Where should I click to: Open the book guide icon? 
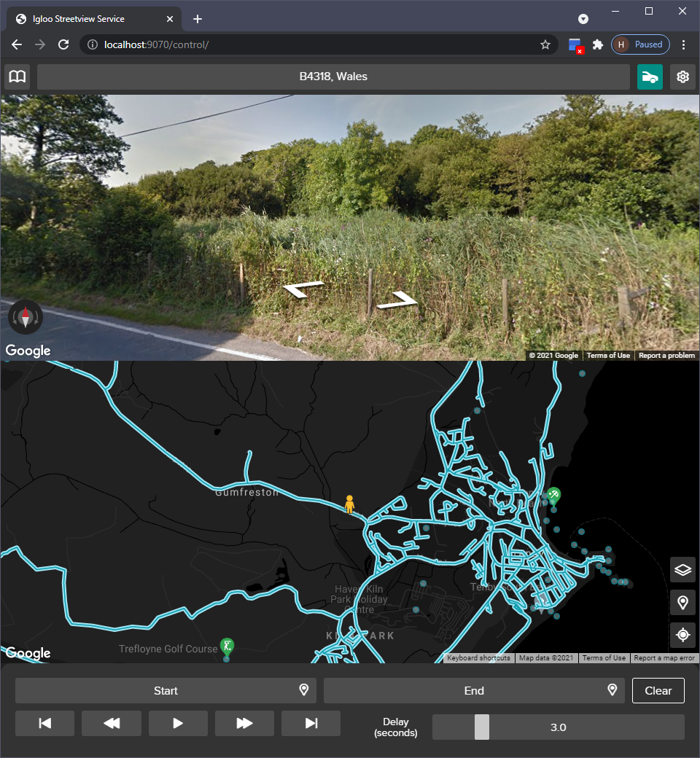pyautogui.click(x=17, y=77)
